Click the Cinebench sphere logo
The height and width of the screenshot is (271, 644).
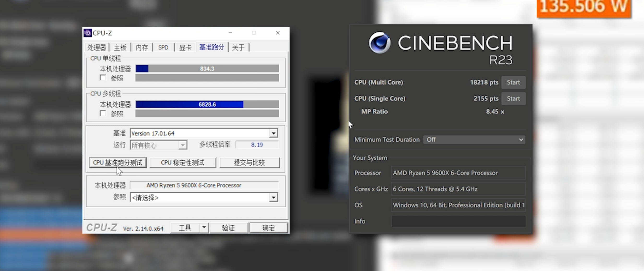point(379,43)
